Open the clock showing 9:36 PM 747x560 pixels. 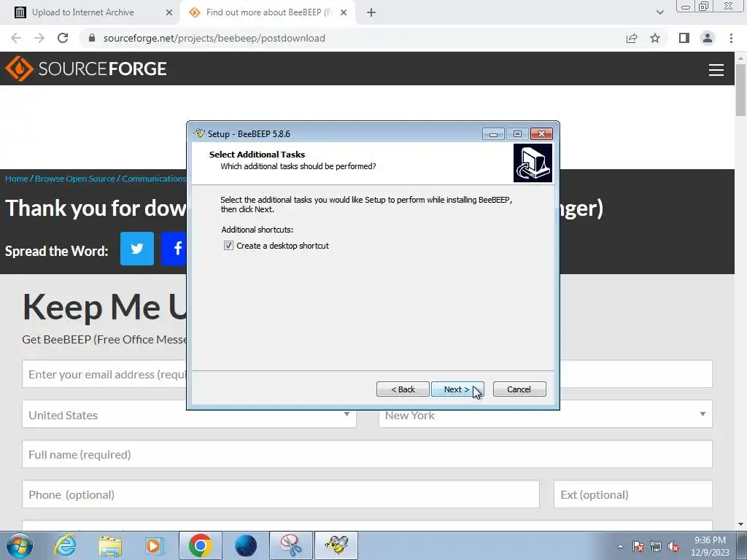[x=710, y=546]
